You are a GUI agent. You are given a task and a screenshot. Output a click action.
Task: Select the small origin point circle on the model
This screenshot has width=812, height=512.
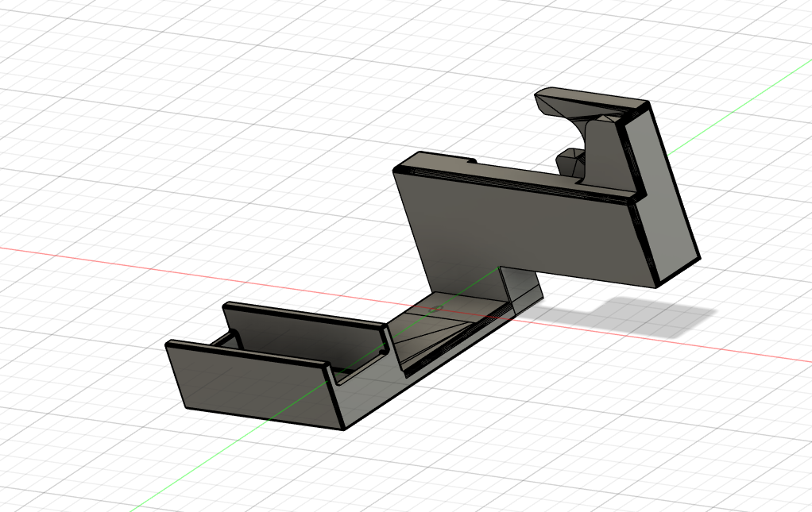click(435, 310)
